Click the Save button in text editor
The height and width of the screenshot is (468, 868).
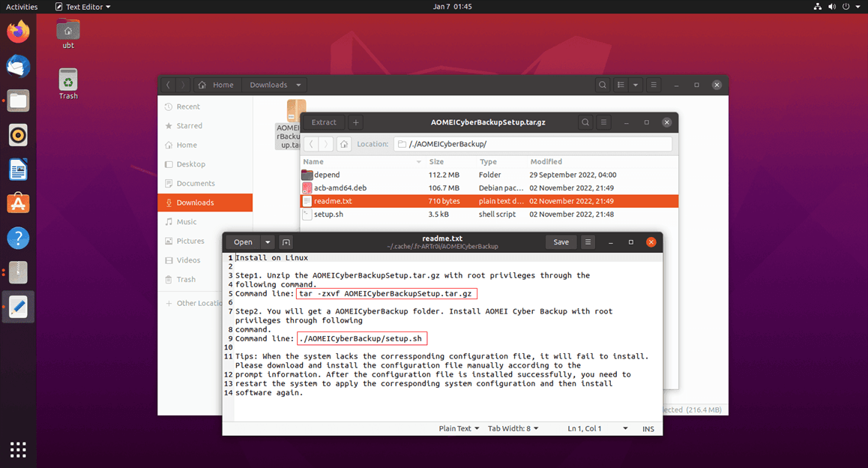click(x=561, y=242)
